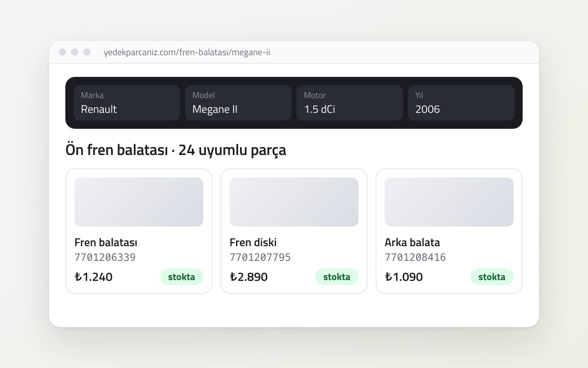Open the Model selector showing Megane II
This screenshot has width=588, height=368.
[238, 103]
